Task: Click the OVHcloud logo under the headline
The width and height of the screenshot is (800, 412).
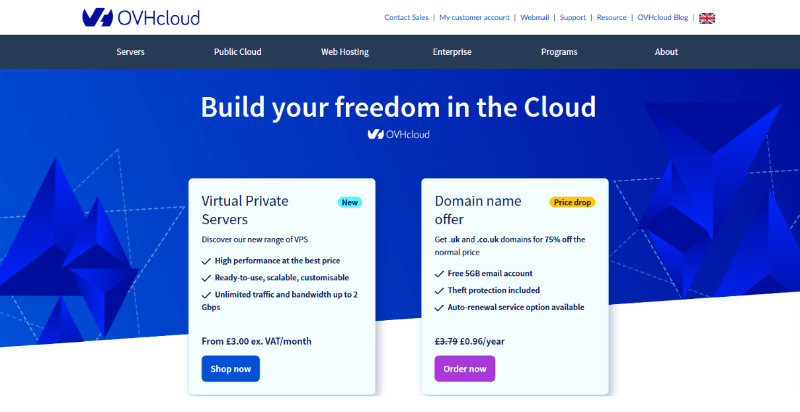Action: (x=398, y=134)
